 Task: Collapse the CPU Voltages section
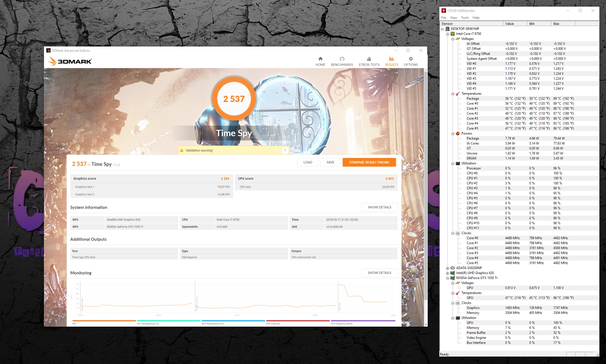[x=453, y=39]
